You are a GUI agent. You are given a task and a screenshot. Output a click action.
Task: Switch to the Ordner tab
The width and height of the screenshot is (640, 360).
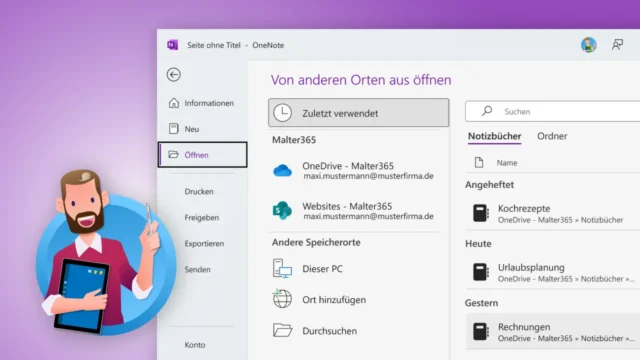click(x=552, y=136)
